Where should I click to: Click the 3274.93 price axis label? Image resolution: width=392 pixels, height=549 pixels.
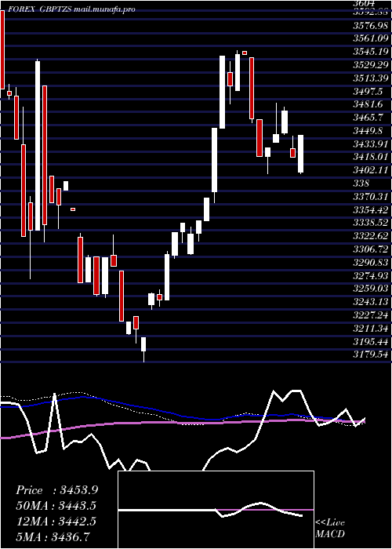coord(371,275)
